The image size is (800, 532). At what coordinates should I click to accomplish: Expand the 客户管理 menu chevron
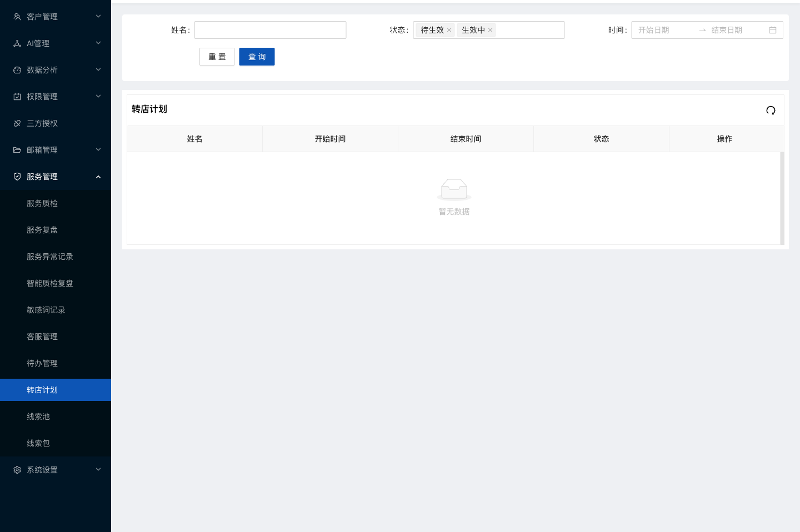click(x=98, y=17)
